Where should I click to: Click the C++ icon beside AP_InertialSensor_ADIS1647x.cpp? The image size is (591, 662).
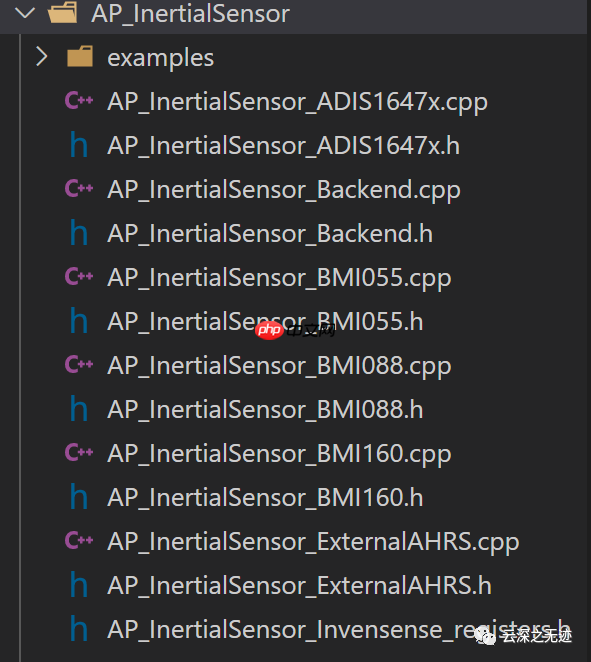pyautogui.click(x=79, y=100)
